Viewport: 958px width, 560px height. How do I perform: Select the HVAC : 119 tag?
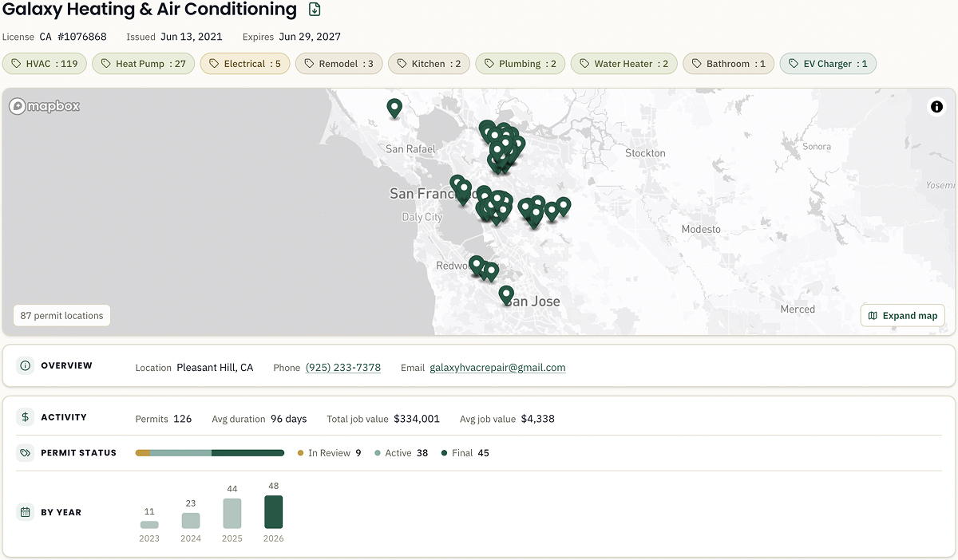[46, 64]
